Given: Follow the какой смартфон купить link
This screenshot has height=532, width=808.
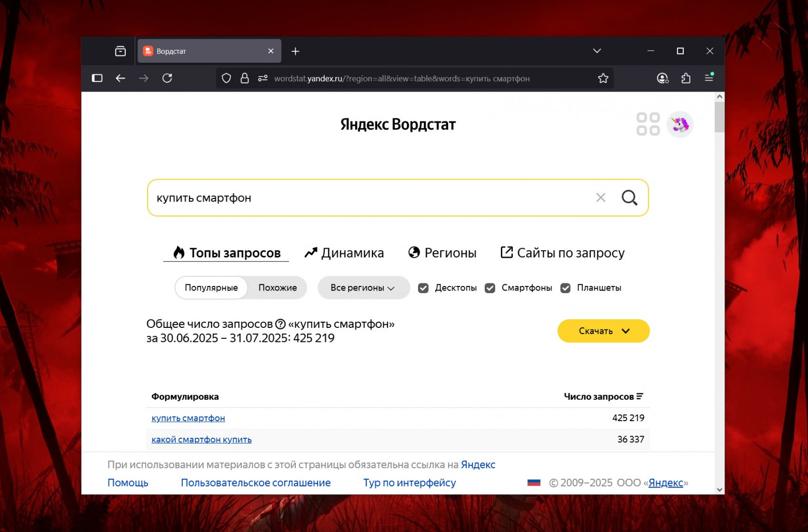Looking at the screenshot, I should click(x=201, y=439).
